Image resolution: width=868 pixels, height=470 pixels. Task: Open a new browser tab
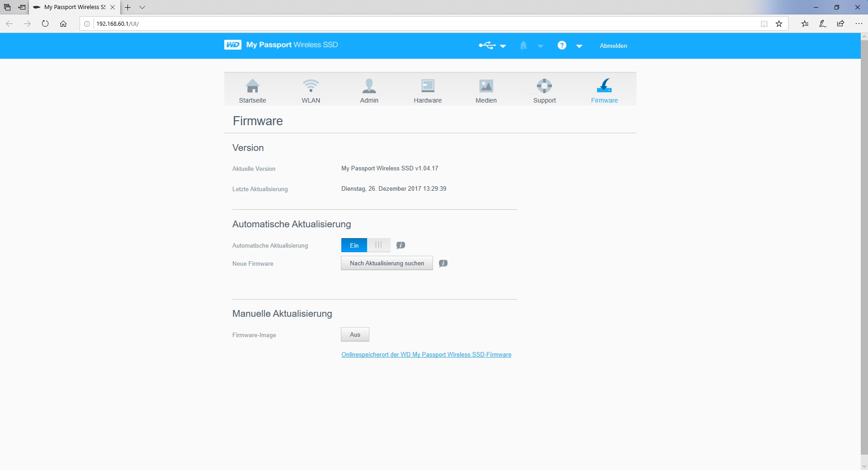click(x=128, y=7)
